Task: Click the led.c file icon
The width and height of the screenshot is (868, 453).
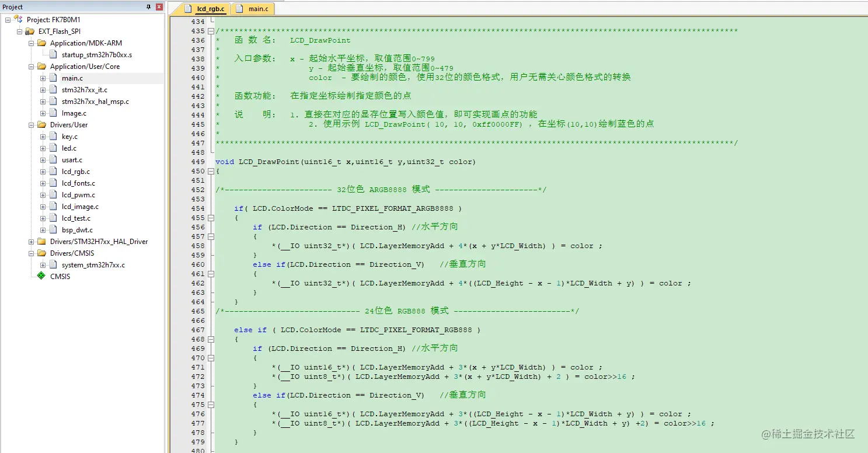Action: point(53,148)
